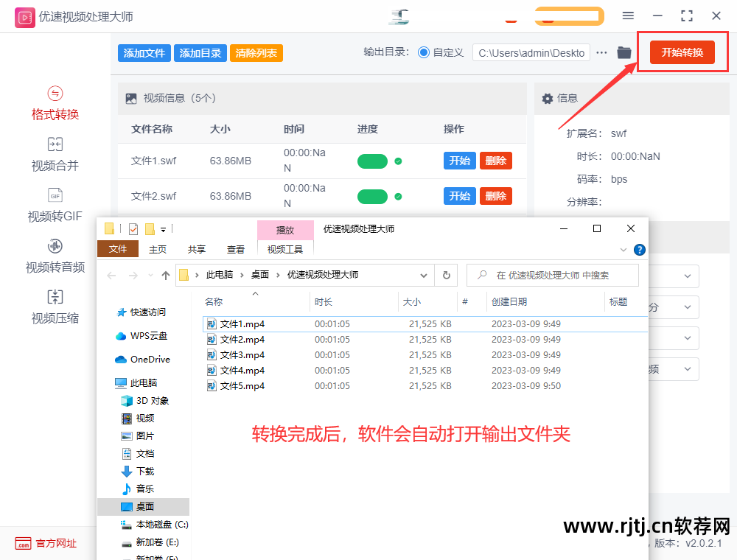The width and height of the screenshot is (737, 560).
Task: Click 开始 for 文件2.swf
Action: pos(460,196)
